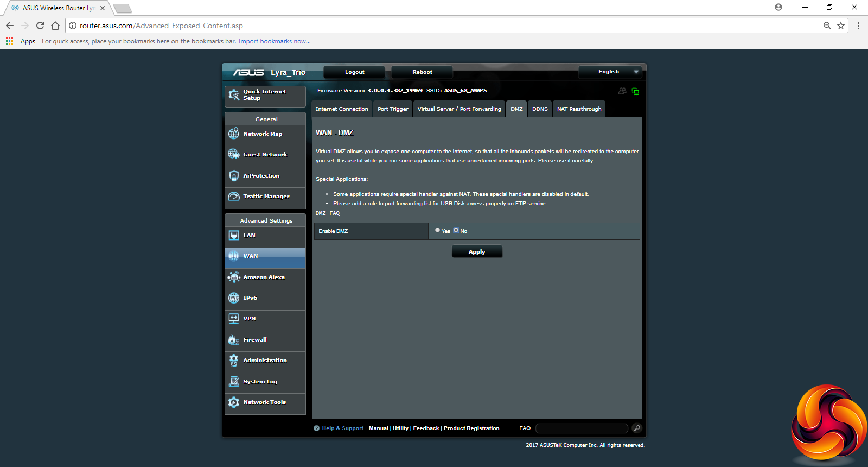Image resolution: width=868 pixels, height=467 pixels.
Task: Click the Firewall flame icon
Action: tap(234, 339)
